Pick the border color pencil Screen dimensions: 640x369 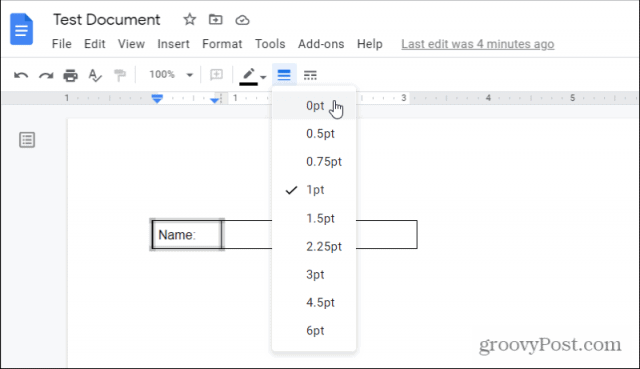click(249, 76)
